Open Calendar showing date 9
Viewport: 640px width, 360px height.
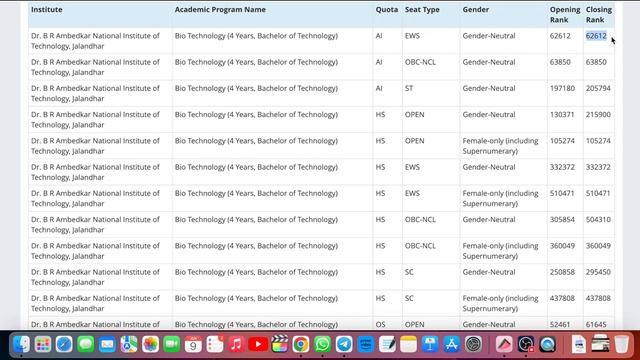(193, 344)
